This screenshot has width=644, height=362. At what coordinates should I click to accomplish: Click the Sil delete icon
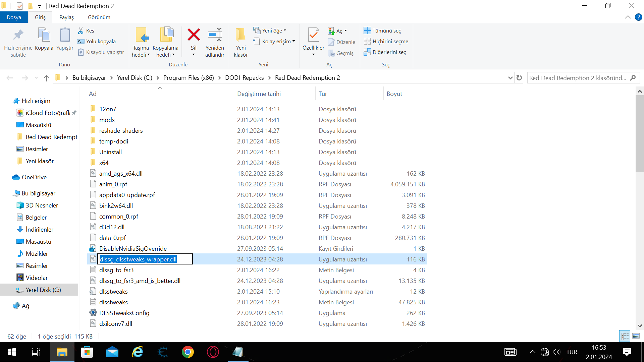pos(194,35)
